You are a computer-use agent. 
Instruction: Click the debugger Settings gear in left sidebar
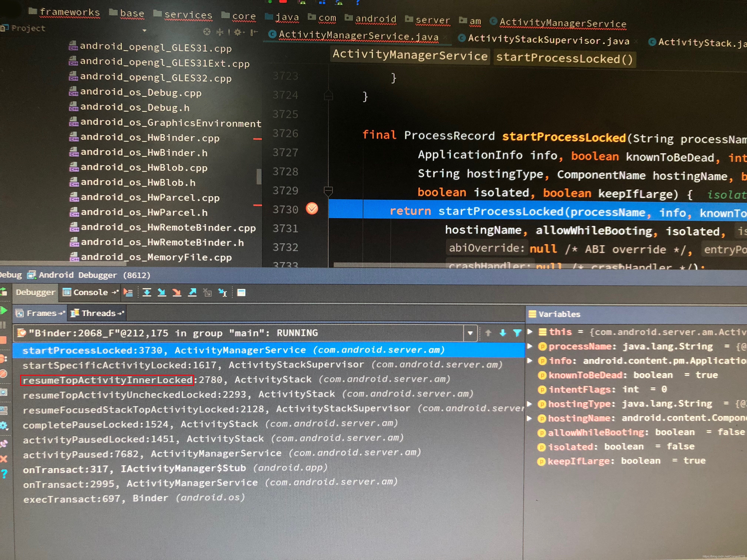4,426
